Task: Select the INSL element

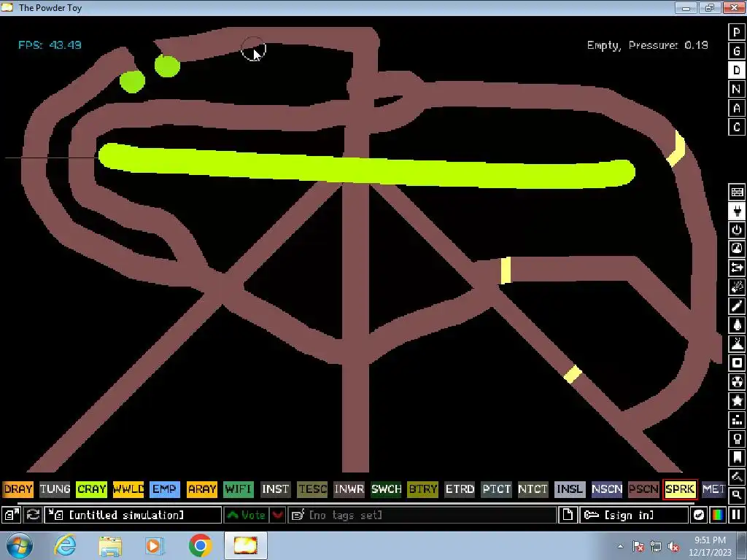Action: (570, 489)
